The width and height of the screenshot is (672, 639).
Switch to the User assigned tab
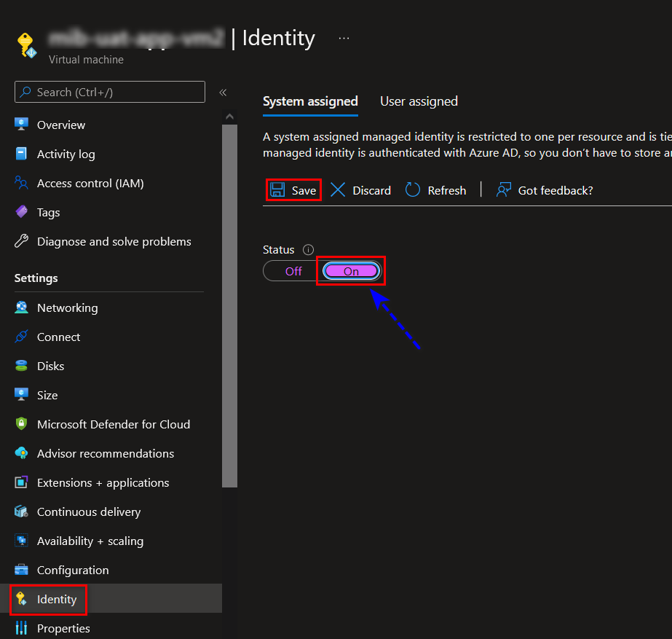pyautogui.click(x=419, y=101)
